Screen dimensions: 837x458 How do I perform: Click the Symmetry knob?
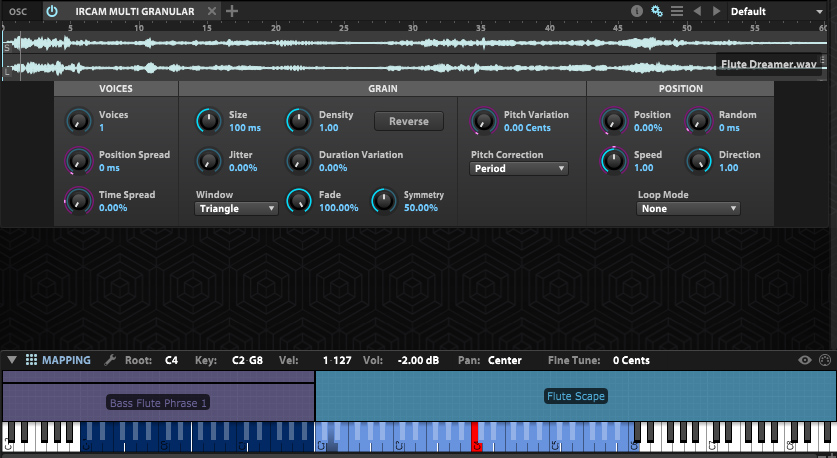[x=384, y=201]
